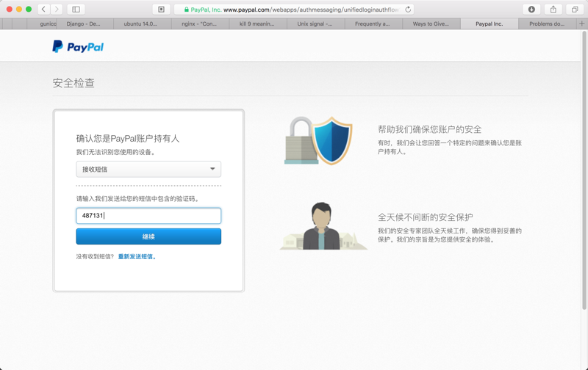Screen dimensions: 588x370
Task: Open the 接收短信 dropdown
Action: pos(148,170)
